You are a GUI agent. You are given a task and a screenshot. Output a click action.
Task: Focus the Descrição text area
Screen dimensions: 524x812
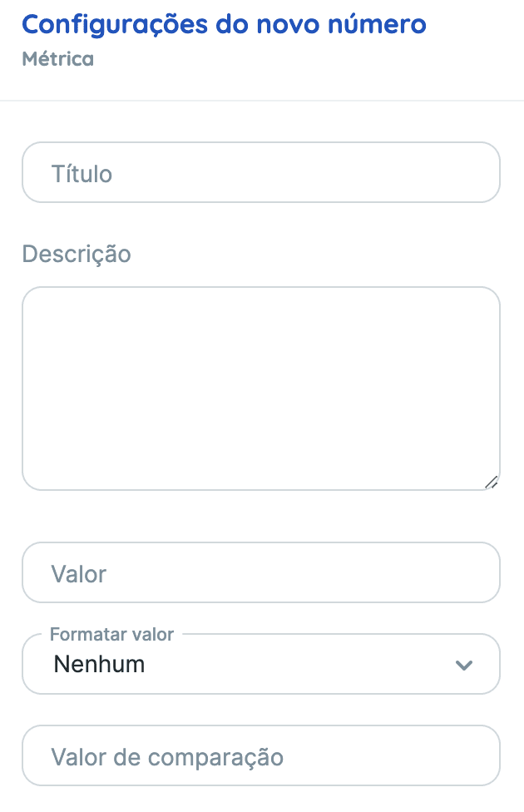click(x=261, y=387)
